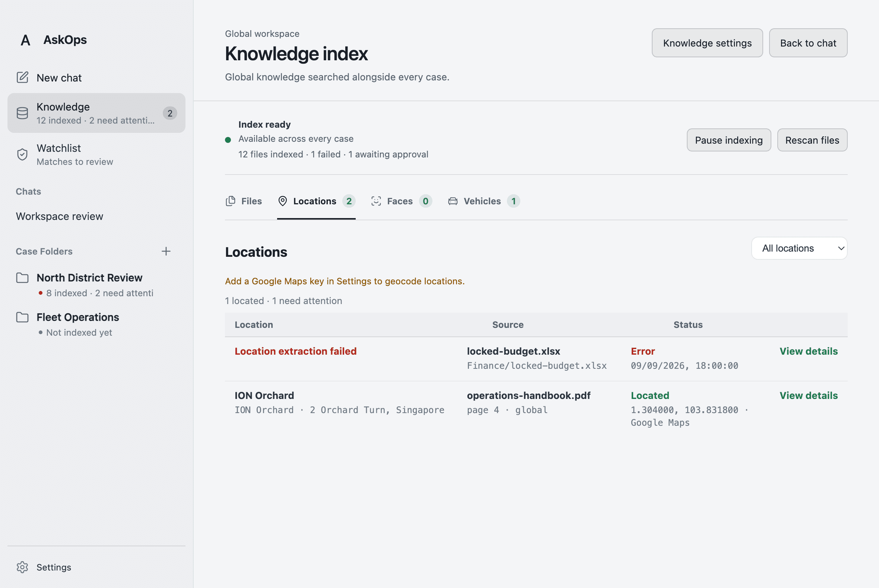Click the Location column header

254,325
